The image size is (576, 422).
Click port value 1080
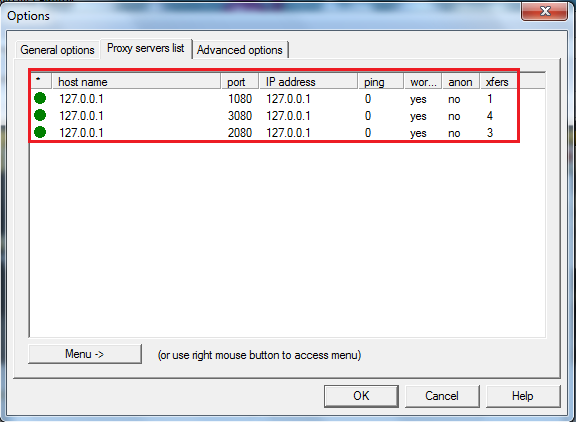[x=240, y=99]
